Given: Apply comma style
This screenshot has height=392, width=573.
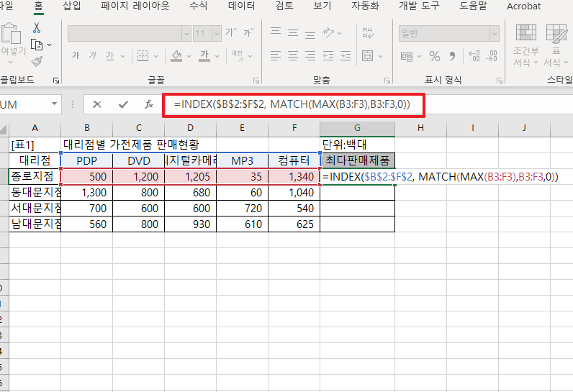Looking at the screenshot, I should point(452,56).
